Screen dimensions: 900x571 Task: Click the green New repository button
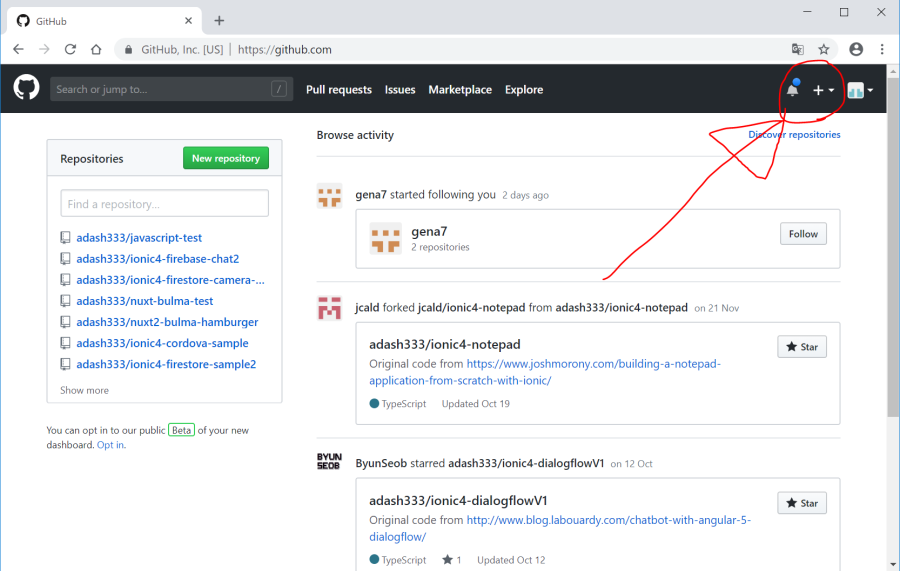click(226, 158)
